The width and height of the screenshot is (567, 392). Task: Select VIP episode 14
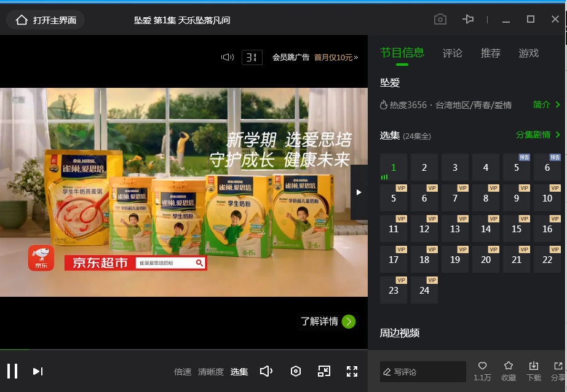(486, 229)
